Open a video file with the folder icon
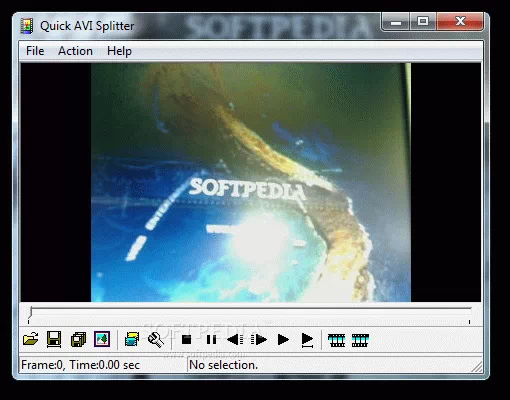This screenshot has height=400, width=510. [x=30, y=340]
